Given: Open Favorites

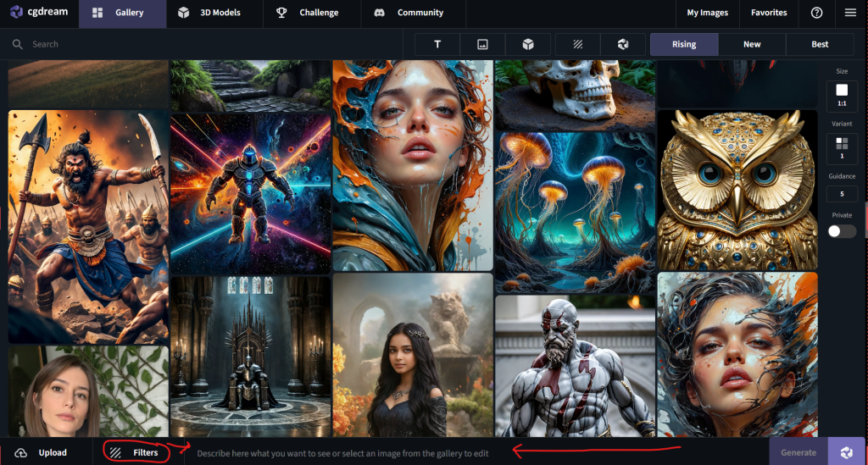Looking at the screenshot, I should click(x=769, y=13).
